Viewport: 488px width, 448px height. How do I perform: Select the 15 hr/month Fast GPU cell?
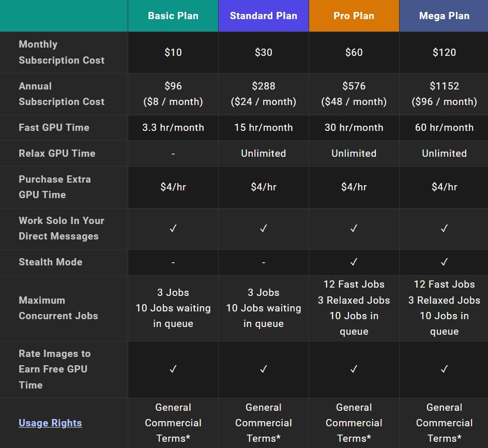[x=264, y=128]
